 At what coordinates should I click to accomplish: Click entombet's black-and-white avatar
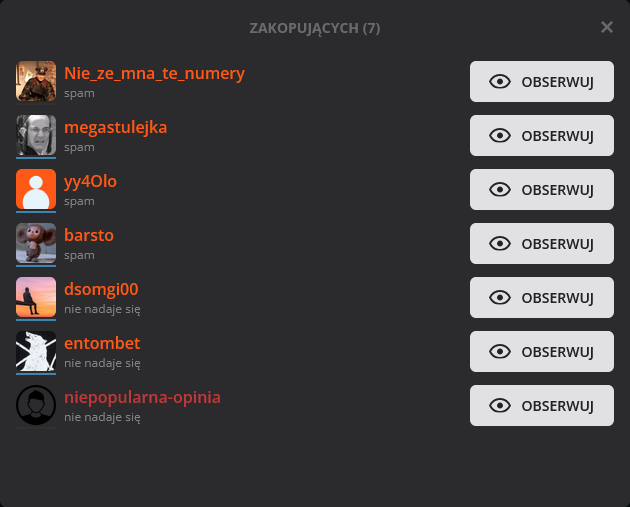click(36, 351)
